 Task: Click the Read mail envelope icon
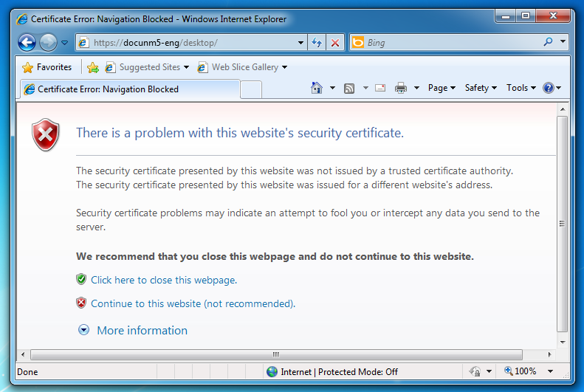click(x=380, y=88)
